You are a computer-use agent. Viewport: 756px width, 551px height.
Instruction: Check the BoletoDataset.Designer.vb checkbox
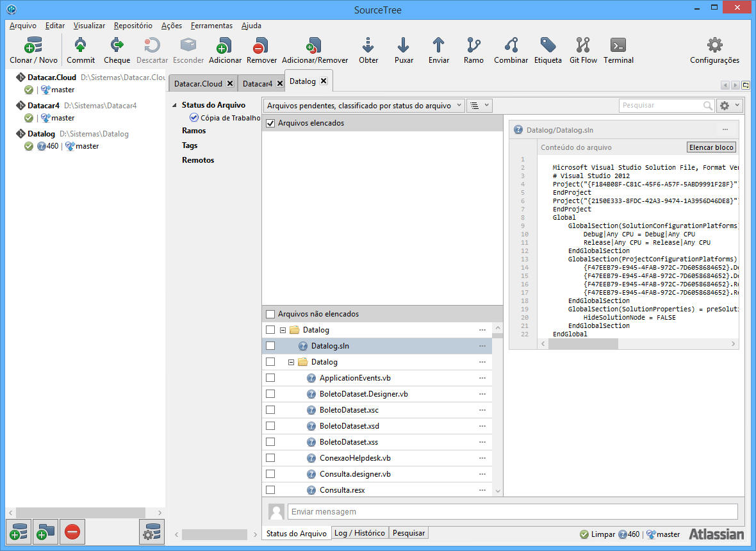coord(270,394)
